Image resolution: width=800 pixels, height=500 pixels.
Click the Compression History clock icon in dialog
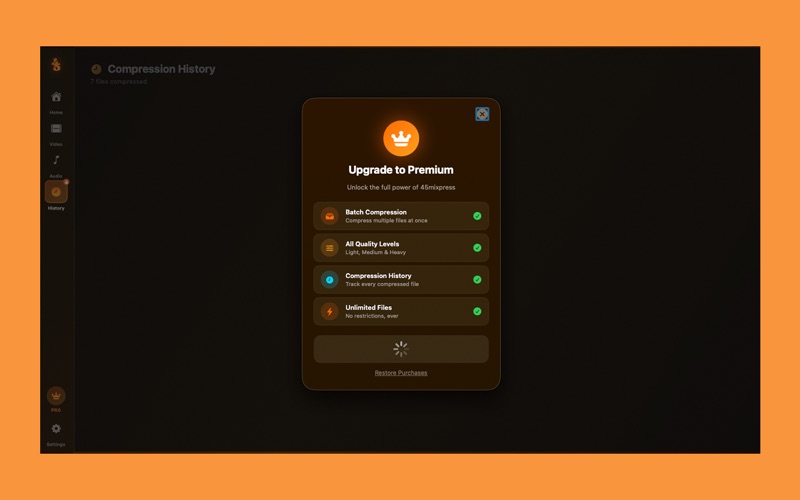point(330,280)
